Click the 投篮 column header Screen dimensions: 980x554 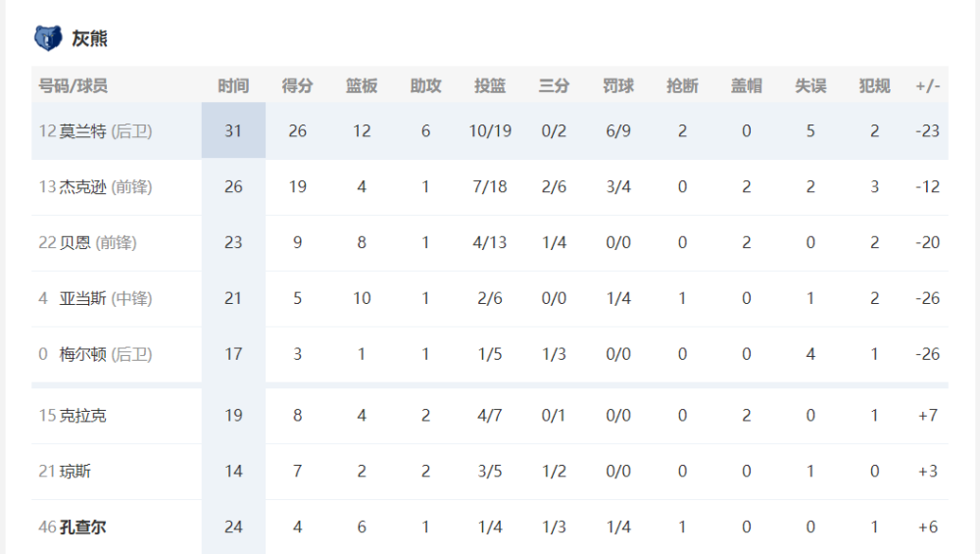point(490,85)
